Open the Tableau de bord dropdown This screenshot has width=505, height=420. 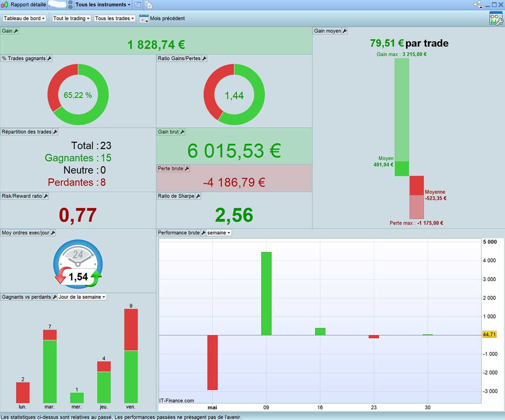24,18
